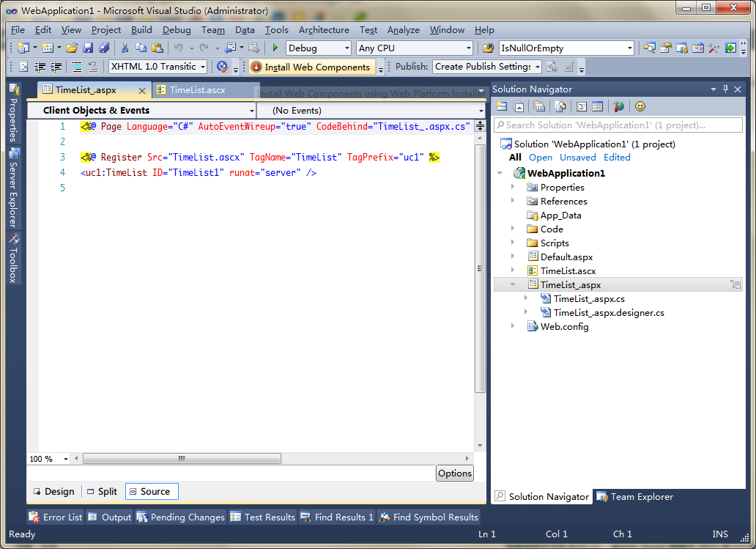The height and width of the screenshot is (549, 756).
Task: Click the Solution Navigator search box
Action: [618, 125]
